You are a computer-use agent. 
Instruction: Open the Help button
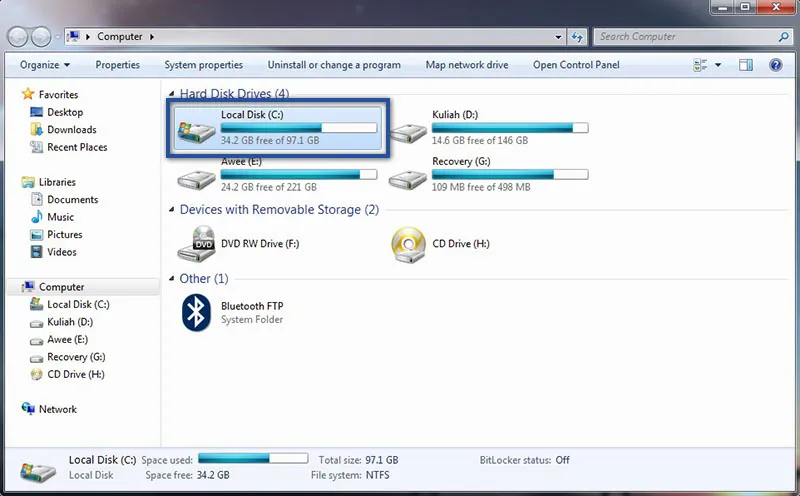[776, 65]
